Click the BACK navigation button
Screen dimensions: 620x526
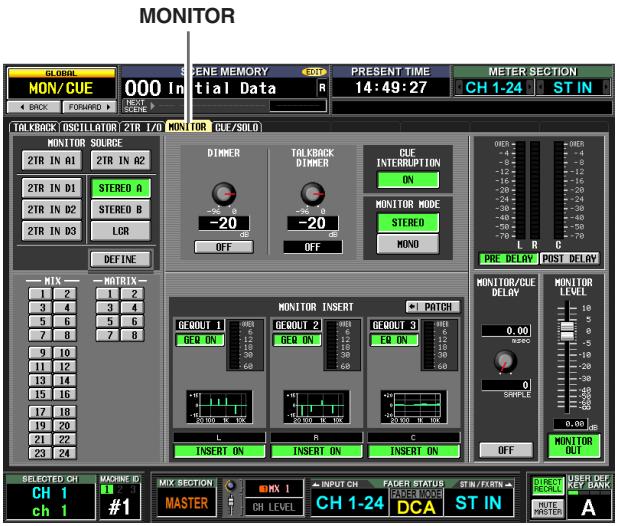[34, 107]
